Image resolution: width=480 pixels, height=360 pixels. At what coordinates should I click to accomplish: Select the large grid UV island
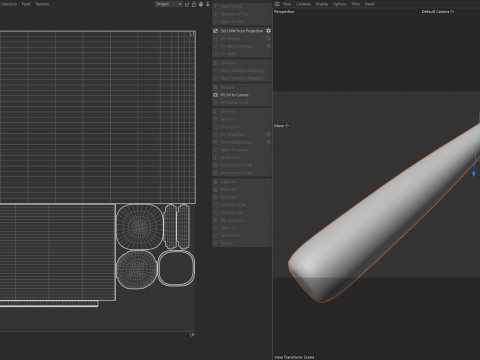coord(98,117)
